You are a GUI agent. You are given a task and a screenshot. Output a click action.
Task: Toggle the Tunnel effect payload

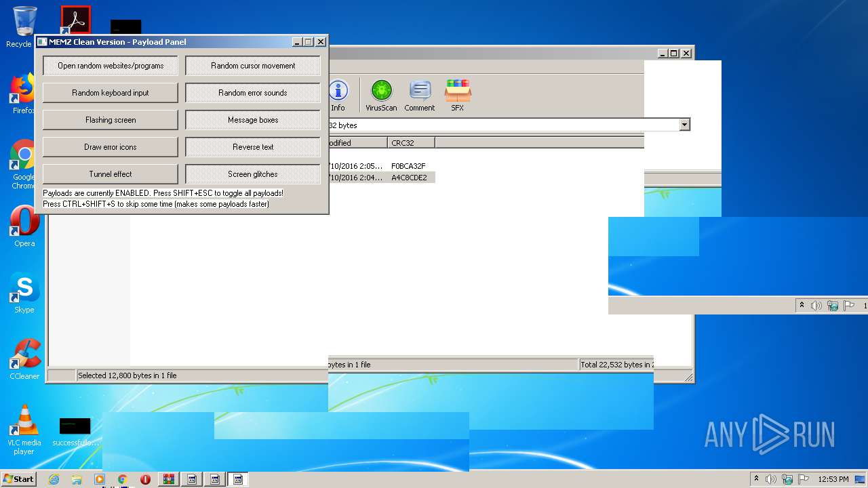click(x=111, y=174)
